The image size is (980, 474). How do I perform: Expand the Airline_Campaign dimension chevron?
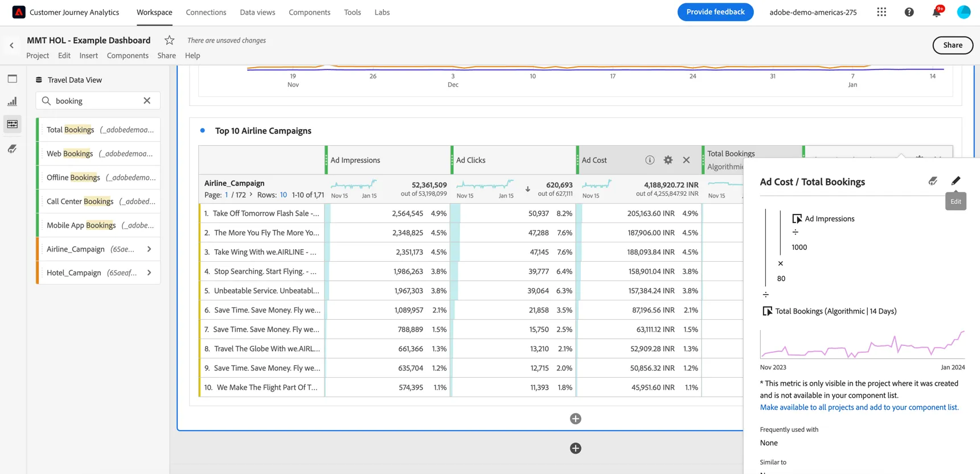tap(149, 249)
